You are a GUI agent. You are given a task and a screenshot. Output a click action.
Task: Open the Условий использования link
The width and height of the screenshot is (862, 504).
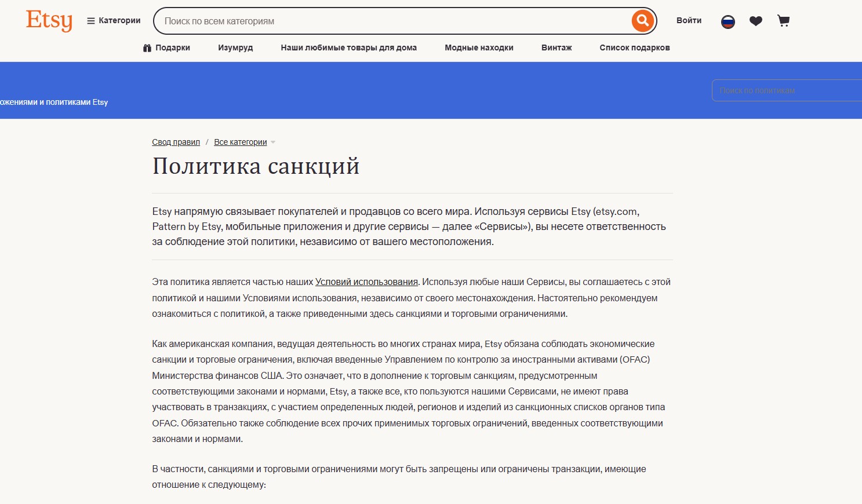coord(366,282)
